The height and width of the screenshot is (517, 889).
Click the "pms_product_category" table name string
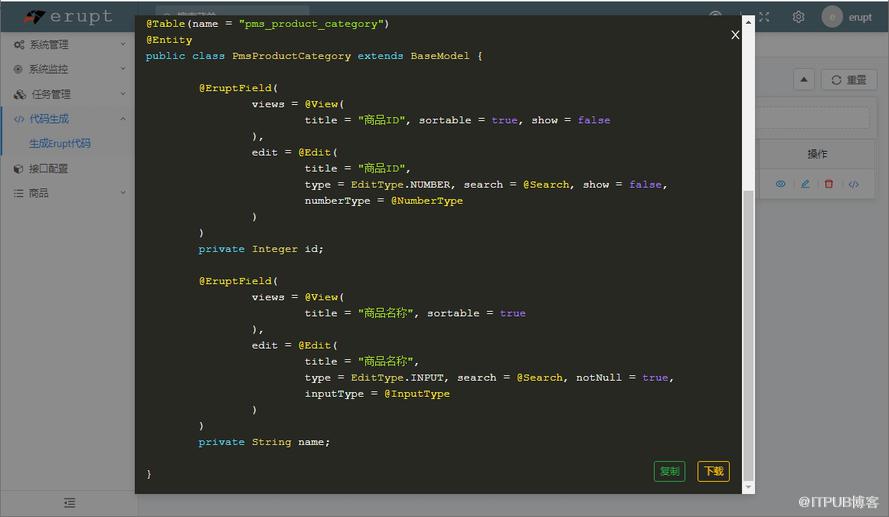pyautogui.click(x=311, y=24)
